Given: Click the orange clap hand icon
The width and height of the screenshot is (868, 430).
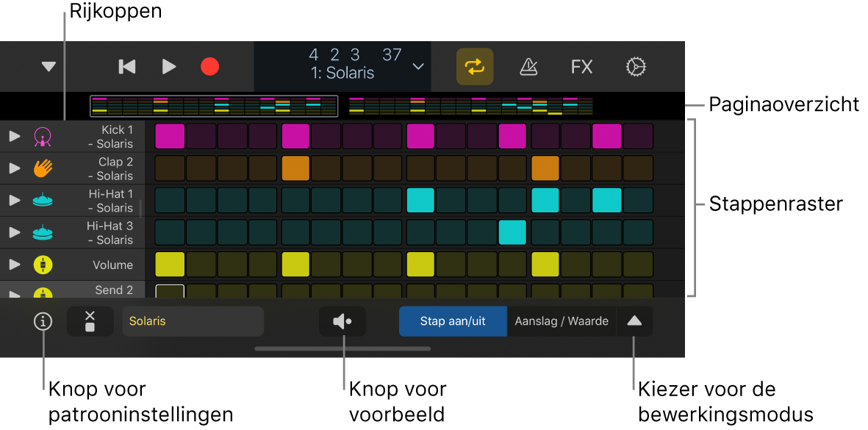Looking at the screenshot, I should 43,168.
